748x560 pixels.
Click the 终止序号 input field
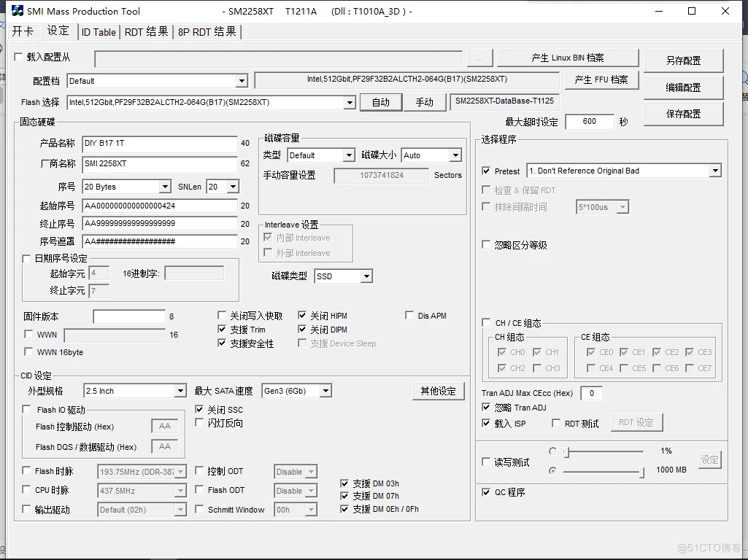pyautogui.click(x=160, y=224)
